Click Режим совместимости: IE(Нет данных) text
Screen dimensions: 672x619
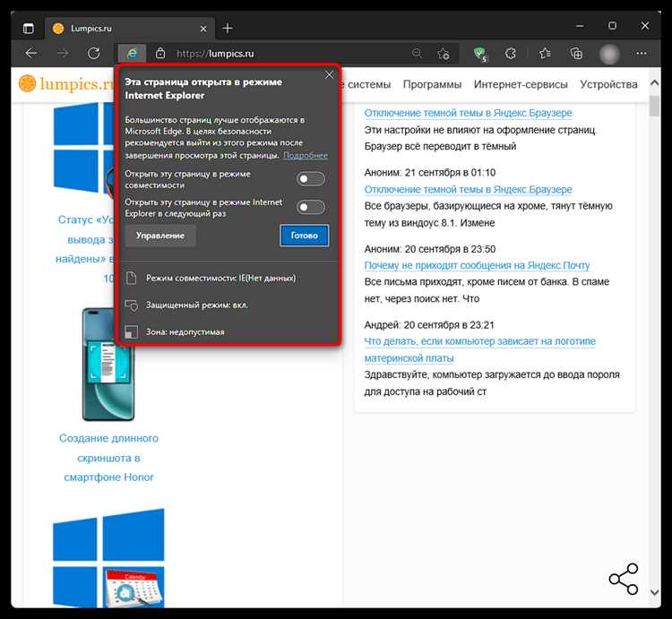coord(220,278)
